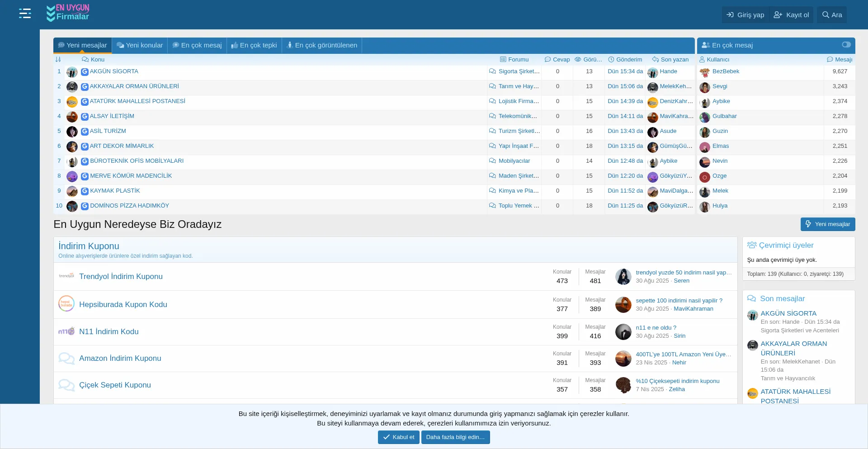
Task: Open the İndirim Kuponu category heading
Action: point(89,246)
